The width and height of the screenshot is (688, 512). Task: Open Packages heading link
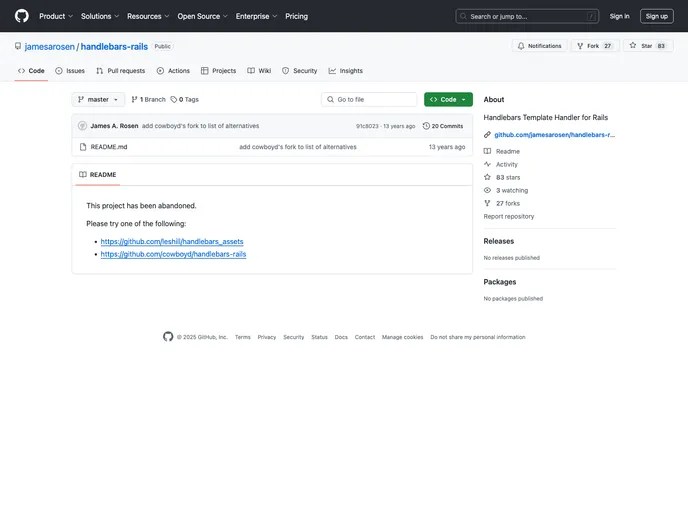click(500, 282)
